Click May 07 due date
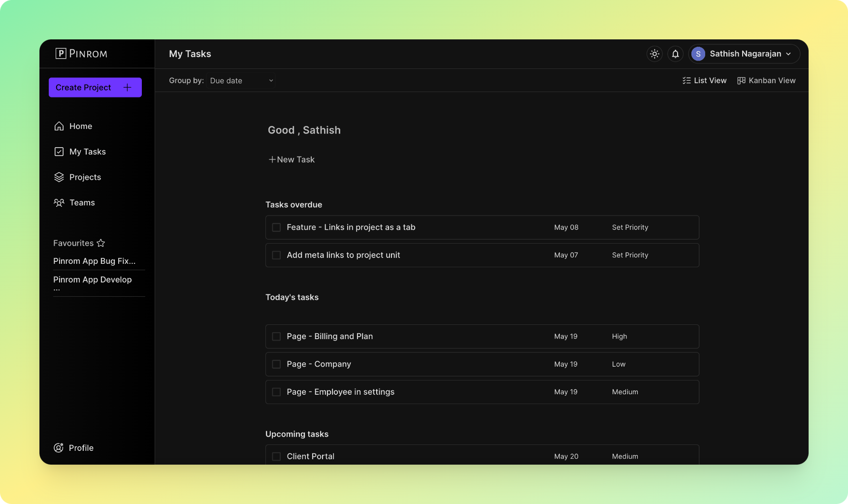Viewport: 848px width, 504px height. point(566,255)
